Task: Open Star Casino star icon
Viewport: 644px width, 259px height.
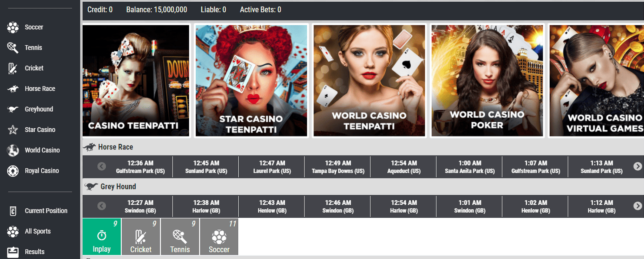Action: tap(13, 129)
